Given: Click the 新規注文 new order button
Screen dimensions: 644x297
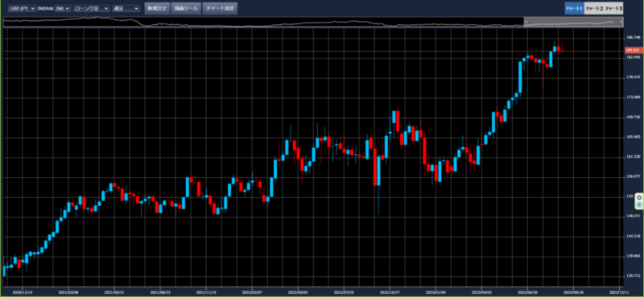Looking at the screenshot, I should click(157, 8).
